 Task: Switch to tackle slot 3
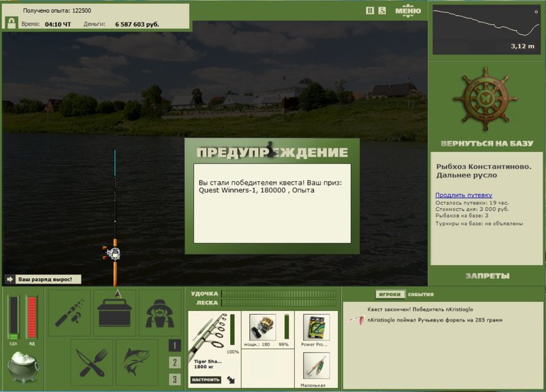click(x=175, y=379)
